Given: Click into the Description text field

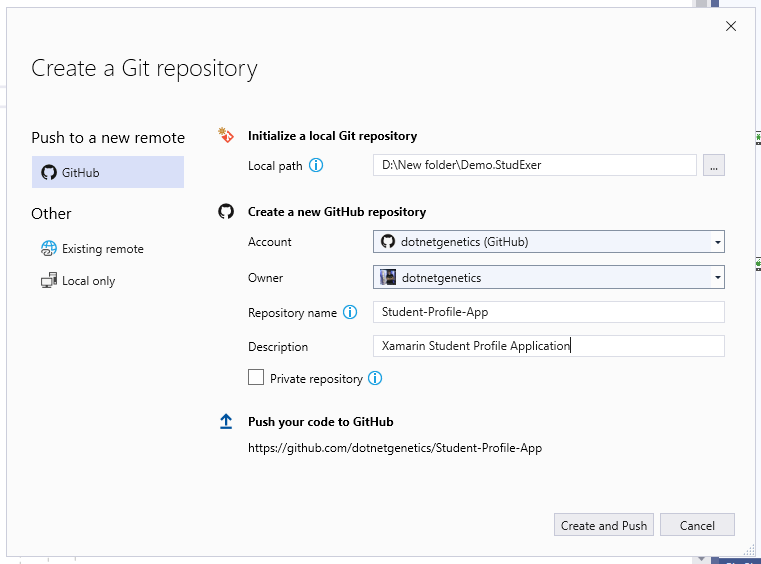Looking at the screenshot, I should click(x=548, y=346).
